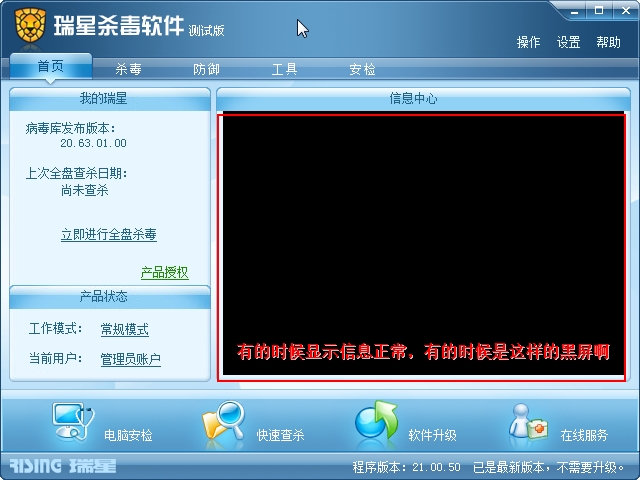
Task: Click the 当前用户 label
Action: [x=56, y=358]
